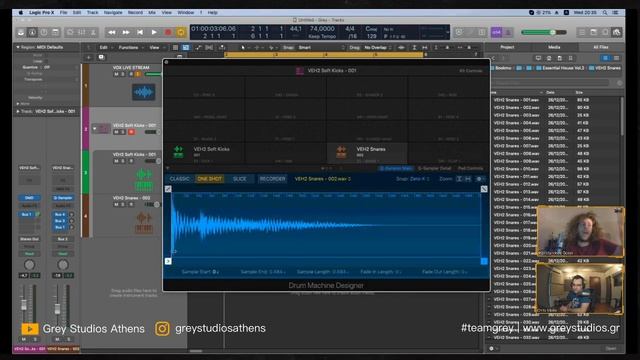Open the File menu

pyautogui.click(x=63, y=13)
